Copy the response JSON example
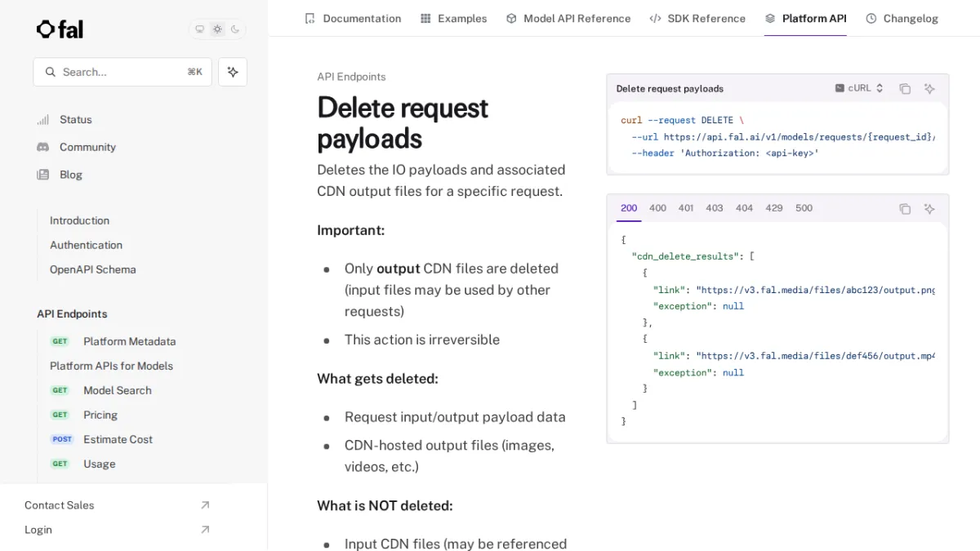Image resolution: width=980 pixels, height=551 pixels. (x=905, y=209)
